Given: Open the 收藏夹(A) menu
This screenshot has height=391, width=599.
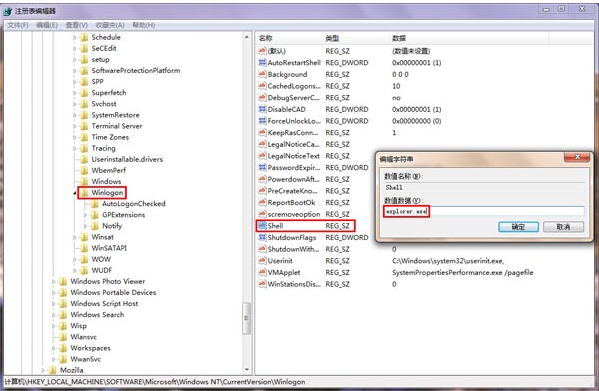Looking at the screenshot, I should point(110,25).
